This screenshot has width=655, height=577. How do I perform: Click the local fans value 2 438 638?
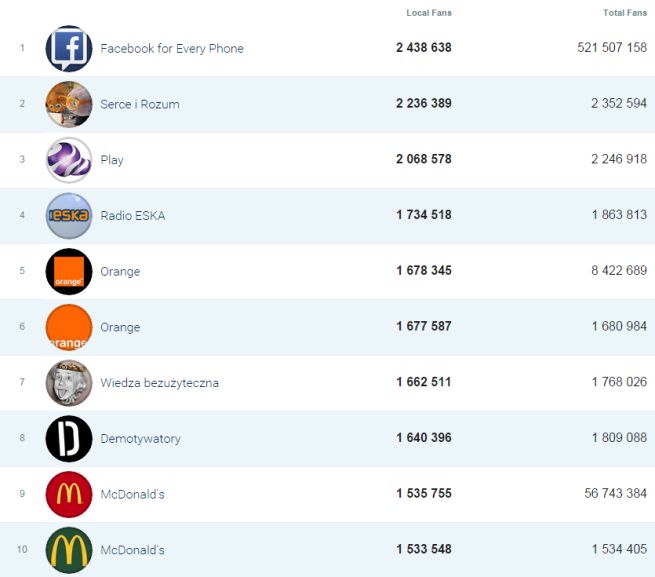point(424,48)
